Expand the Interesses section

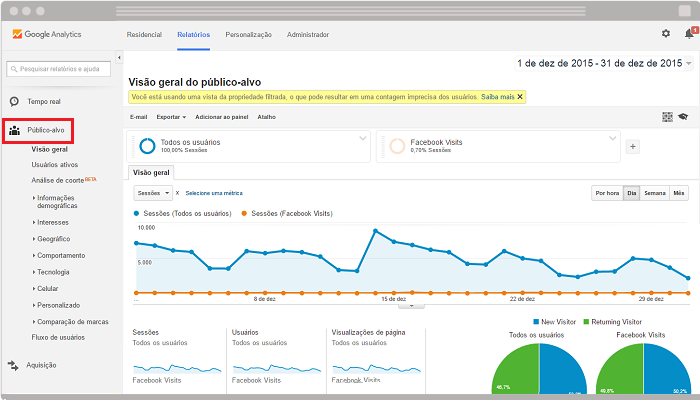pos(51,222)
